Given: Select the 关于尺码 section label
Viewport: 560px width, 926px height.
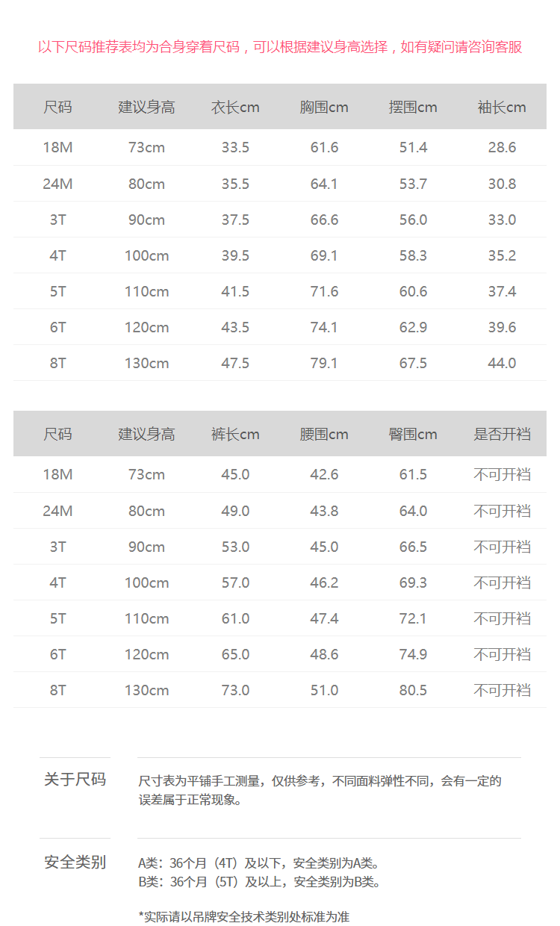Looking at the screenshot, I should [75, 780].
